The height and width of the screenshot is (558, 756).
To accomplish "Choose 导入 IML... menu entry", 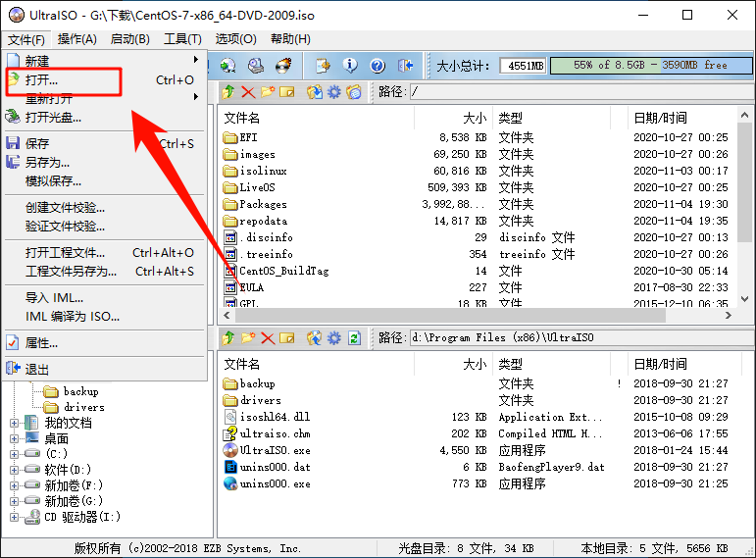I will pyautogui.click(x=104, y=298).
